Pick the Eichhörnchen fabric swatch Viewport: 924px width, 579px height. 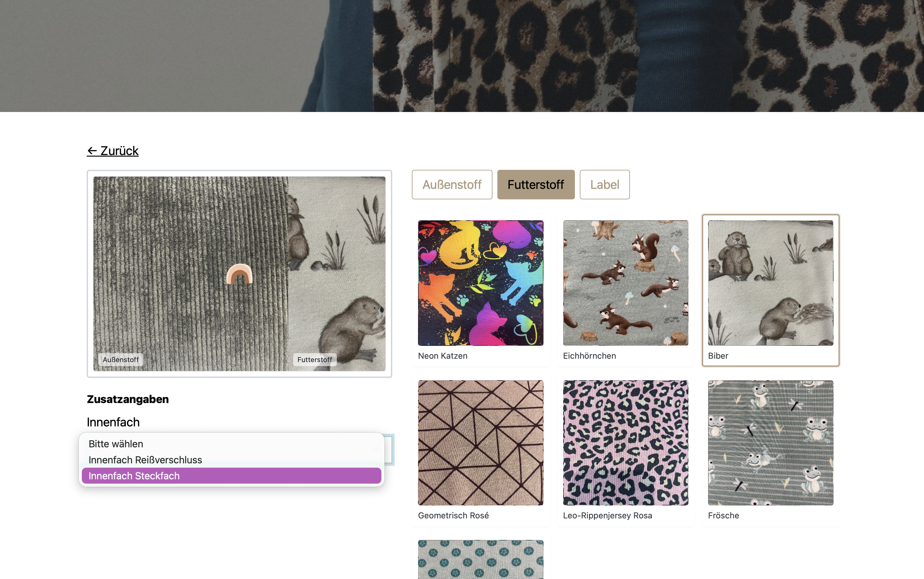pyautogui.click(x=625, y=283)
